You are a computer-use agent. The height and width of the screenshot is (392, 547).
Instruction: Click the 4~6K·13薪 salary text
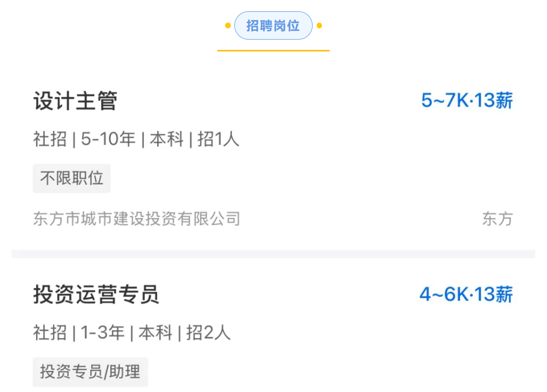coord(466,295)
